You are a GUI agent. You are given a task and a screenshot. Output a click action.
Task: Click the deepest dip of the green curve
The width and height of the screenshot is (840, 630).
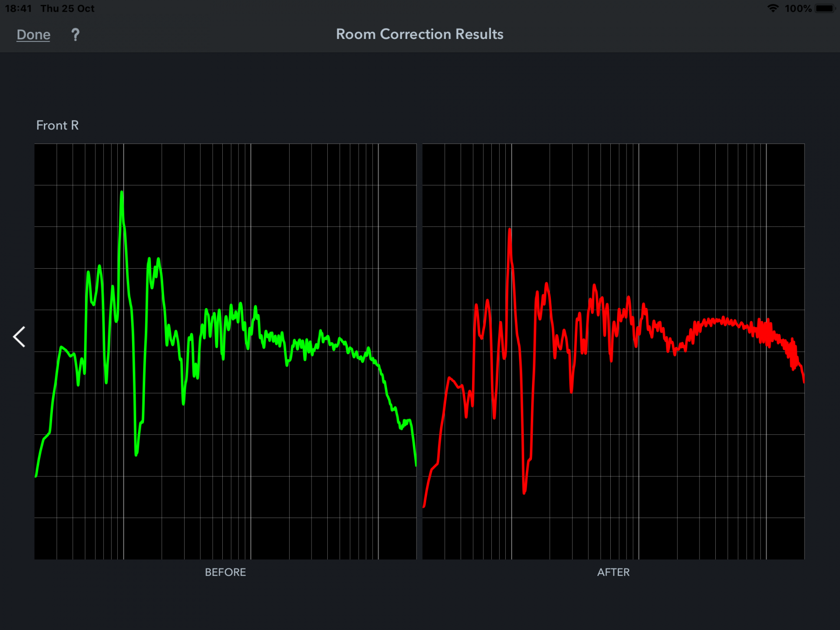(x=136, y=454)
